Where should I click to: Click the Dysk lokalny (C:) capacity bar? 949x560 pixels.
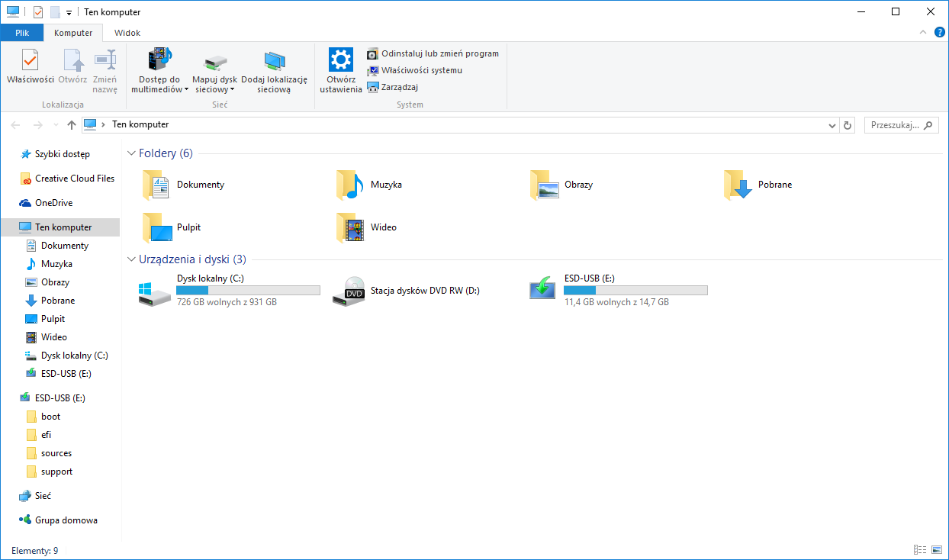coord(248,290)
